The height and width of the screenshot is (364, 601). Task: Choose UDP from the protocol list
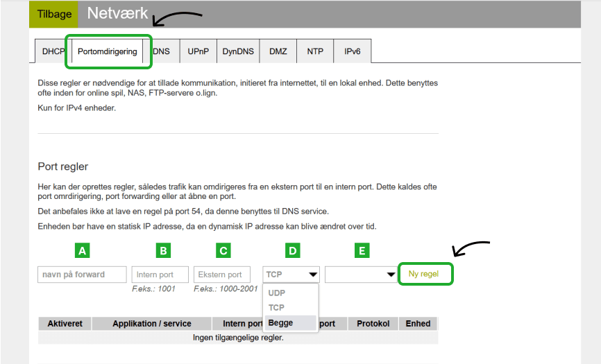tap(277, 293)
